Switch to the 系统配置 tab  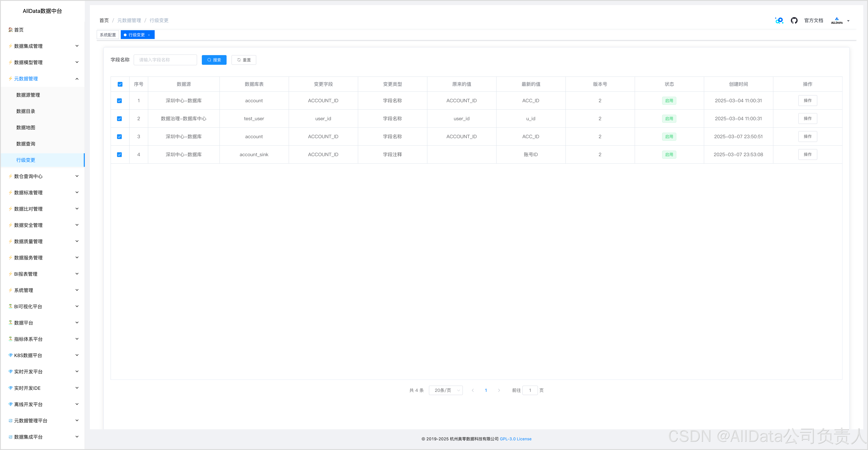tap(108, 35)
